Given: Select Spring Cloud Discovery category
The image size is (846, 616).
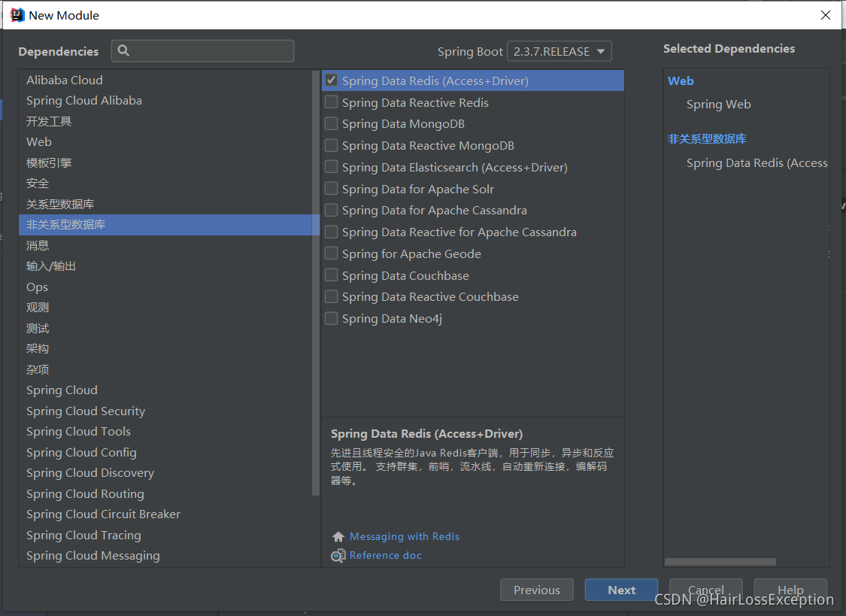Looking at the screenshot, I should (x=165, y=473).
